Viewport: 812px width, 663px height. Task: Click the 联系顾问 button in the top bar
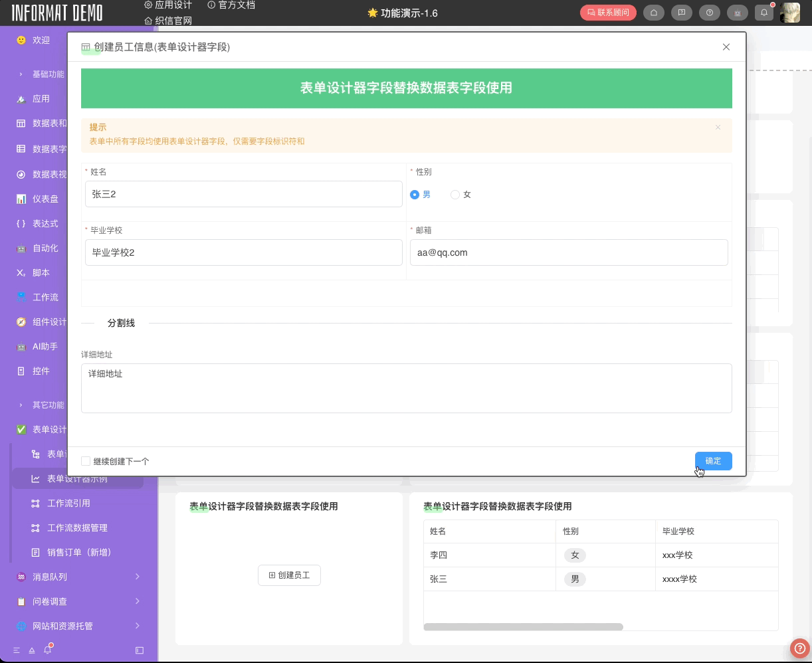pyautogui.click(x=608, y=12)
